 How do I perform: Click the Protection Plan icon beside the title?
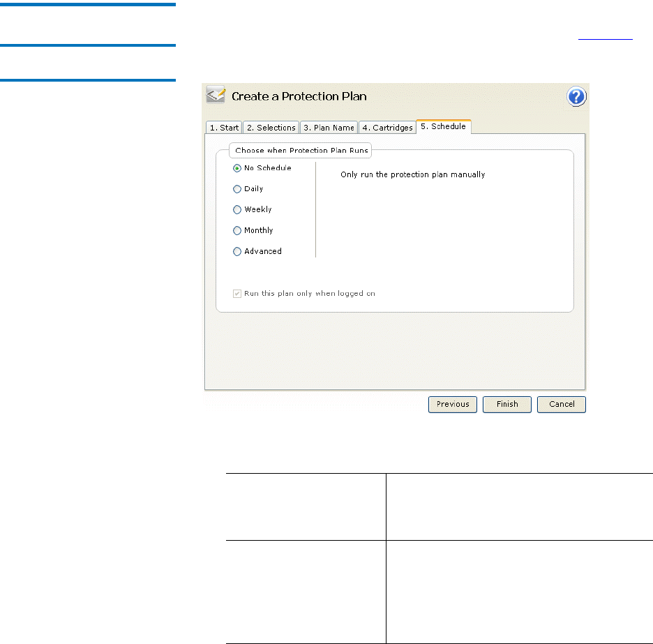pyautogui.click(x=216, y=96)
